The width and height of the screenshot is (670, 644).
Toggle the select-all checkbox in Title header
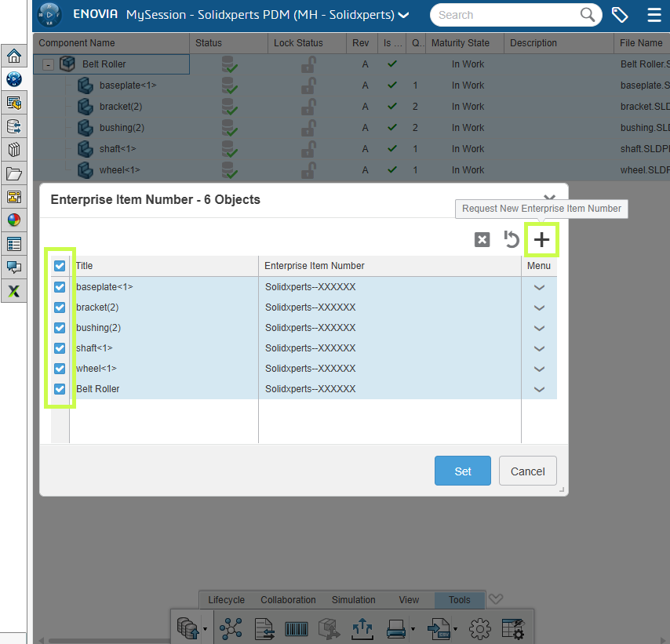[x=60, y=266]
